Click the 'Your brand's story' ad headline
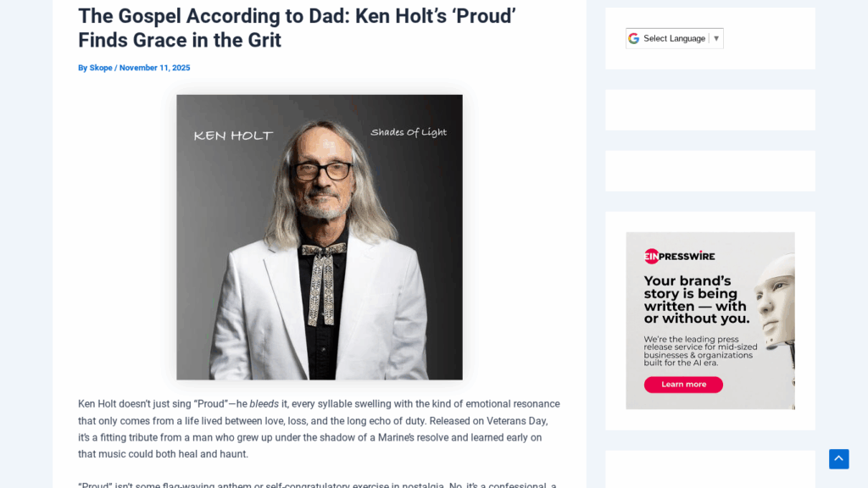This screenshot has width=868, height=488. pos(696,299)
